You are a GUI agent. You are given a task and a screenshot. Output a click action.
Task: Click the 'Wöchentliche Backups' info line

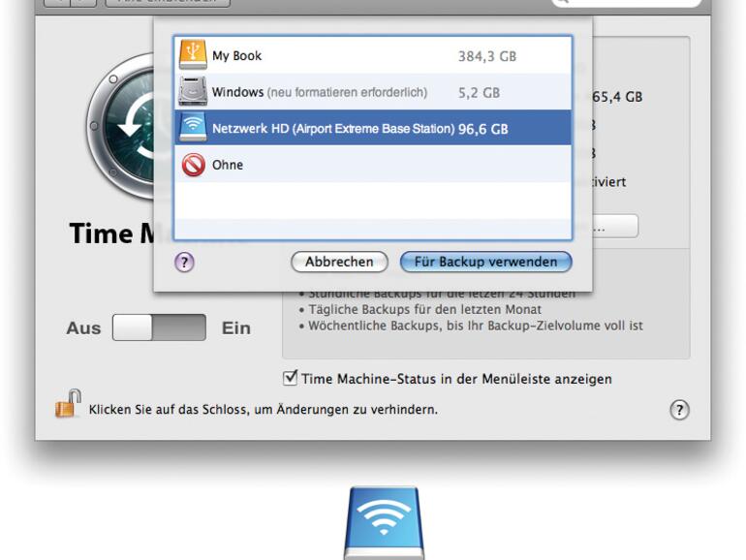tap(476, 326)
